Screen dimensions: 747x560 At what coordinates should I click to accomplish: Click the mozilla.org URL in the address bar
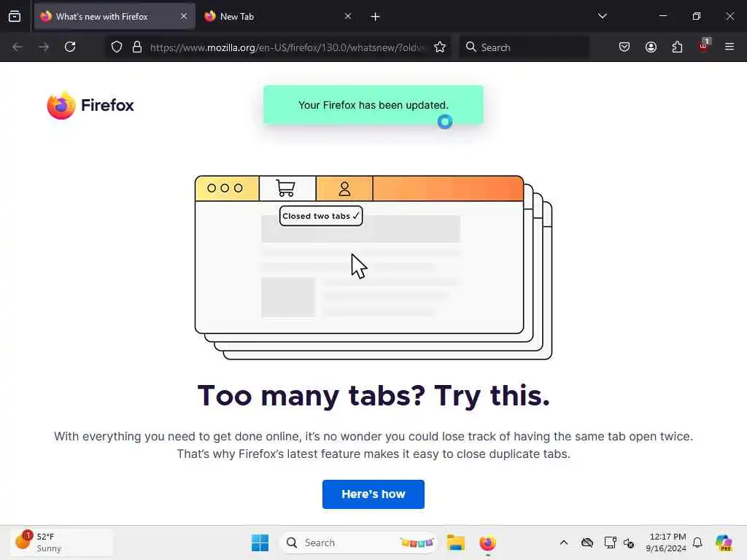pyautogui.click(x=287, y=47)
